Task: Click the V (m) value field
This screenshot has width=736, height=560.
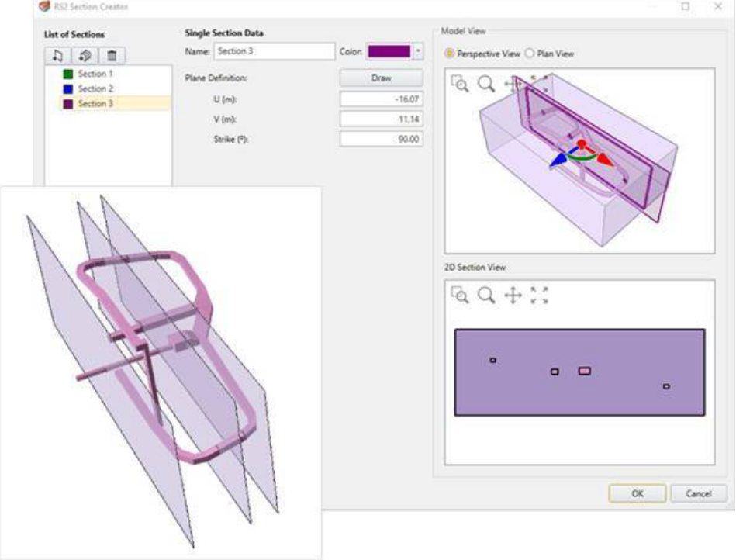Action: coord(381,119)
